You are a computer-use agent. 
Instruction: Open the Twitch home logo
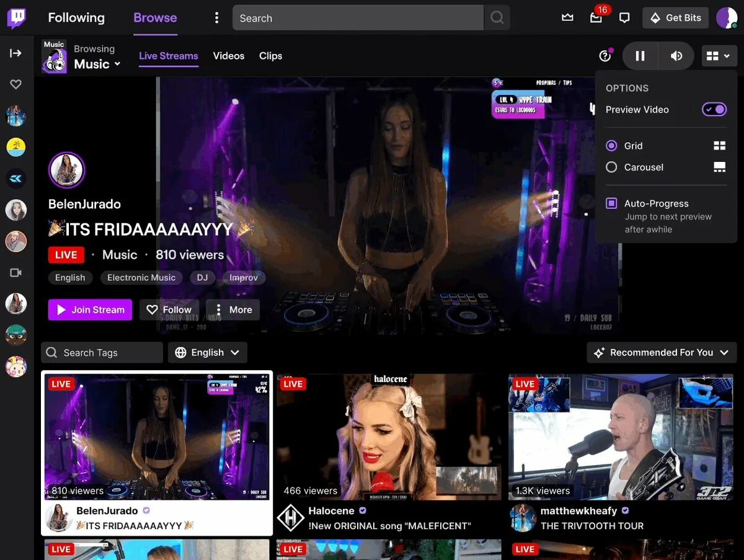click(17, 17)
